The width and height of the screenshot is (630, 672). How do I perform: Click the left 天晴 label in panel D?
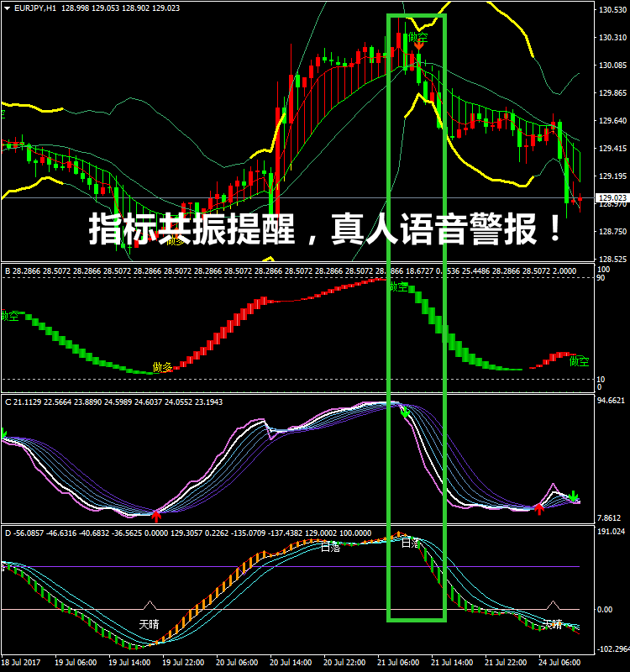(x=150, y=625)
